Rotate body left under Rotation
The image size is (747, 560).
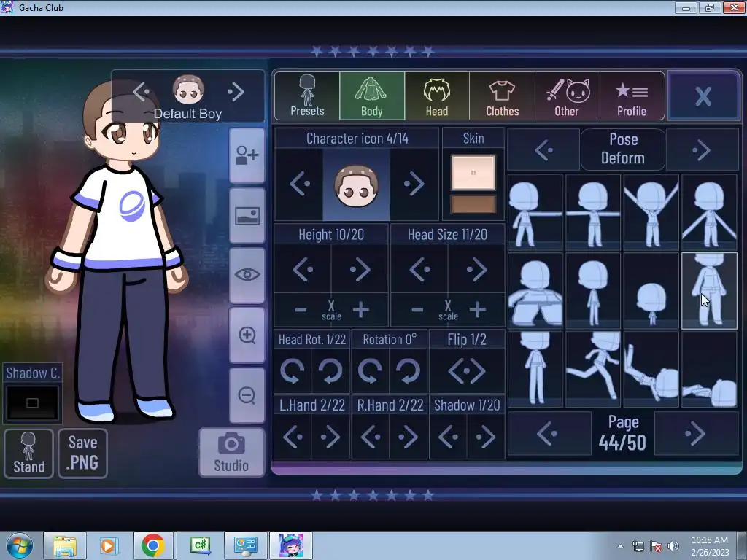(370, 371)
